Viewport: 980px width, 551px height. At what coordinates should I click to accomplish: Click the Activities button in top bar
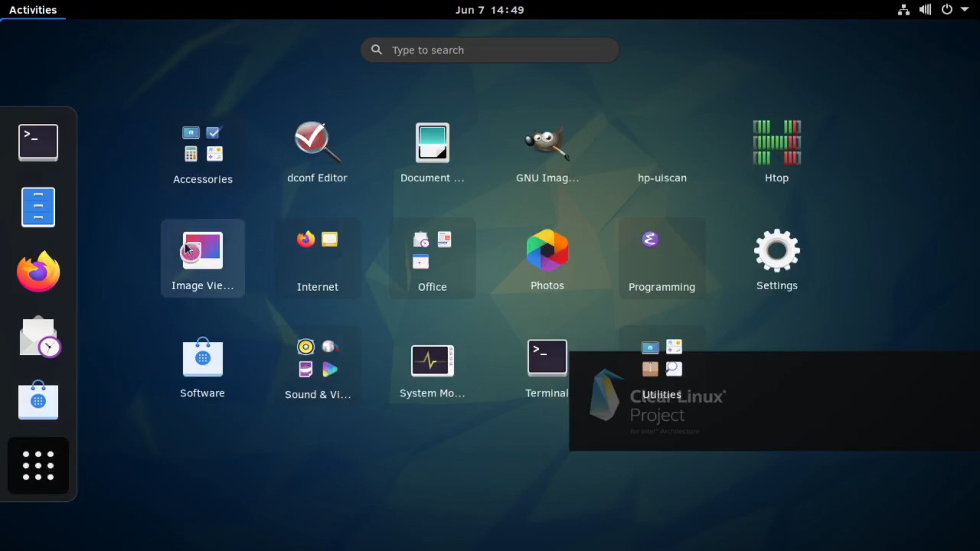pyautogui.click(x=33, y=10)
